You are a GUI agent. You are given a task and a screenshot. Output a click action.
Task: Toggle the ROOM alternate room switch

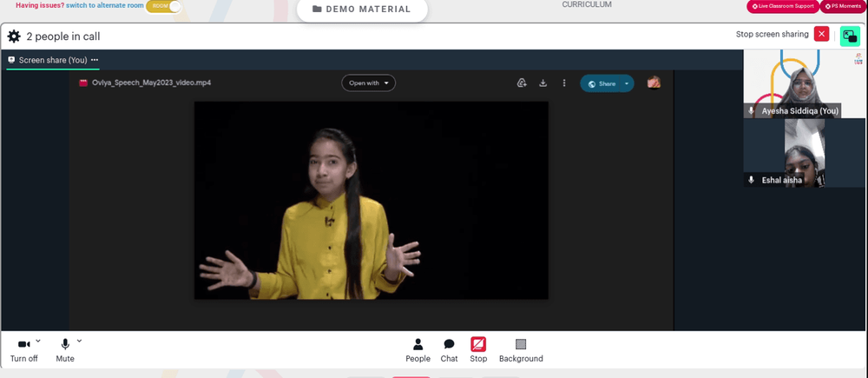click(x=164, y=6)
